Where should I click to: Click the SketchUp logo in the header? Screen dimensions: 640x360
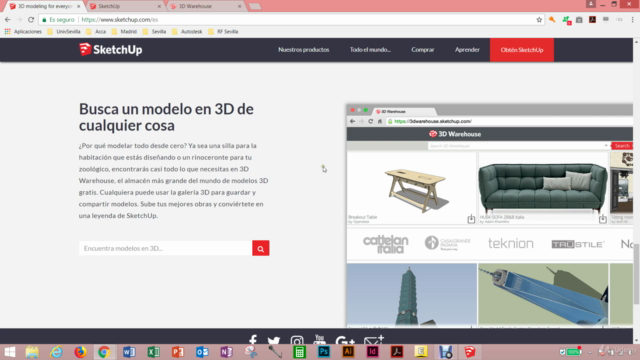point(111,49)
